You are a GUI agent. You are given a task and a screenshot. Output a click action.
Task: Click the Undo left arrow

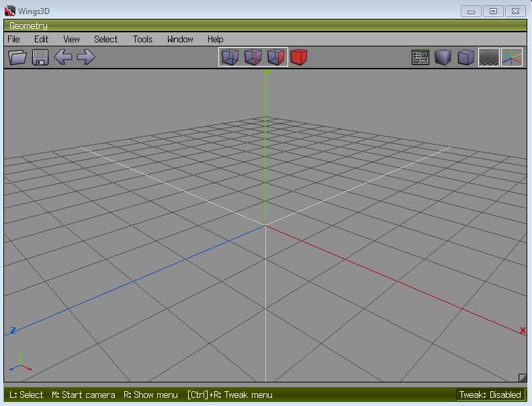63,57
